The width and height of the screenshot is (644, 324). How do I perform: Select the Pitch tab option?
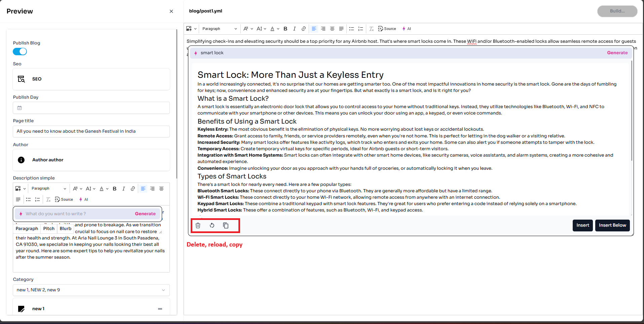click(49, 228)
